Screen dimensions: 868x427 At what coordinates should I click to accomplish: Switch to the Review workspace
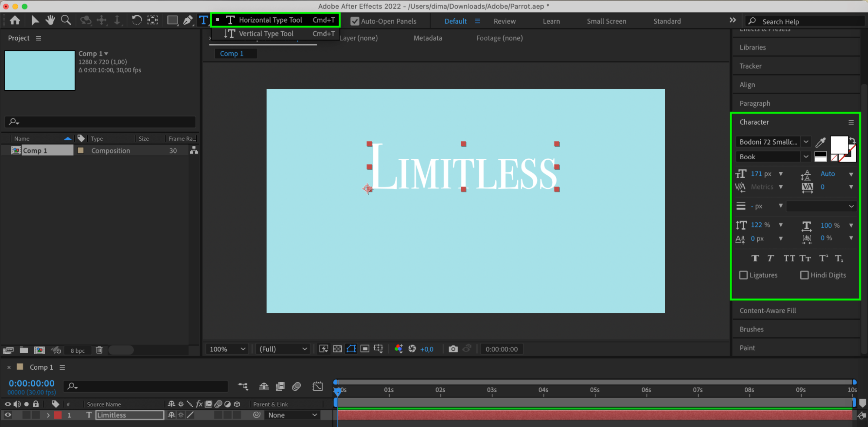[505, 21]
